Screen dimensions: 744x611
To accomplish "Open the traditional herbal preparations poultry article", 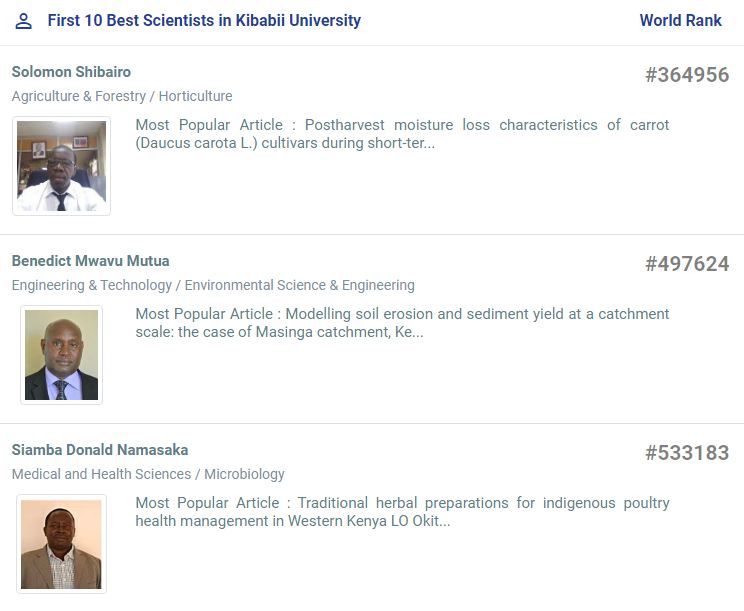I will coord(402,511).
